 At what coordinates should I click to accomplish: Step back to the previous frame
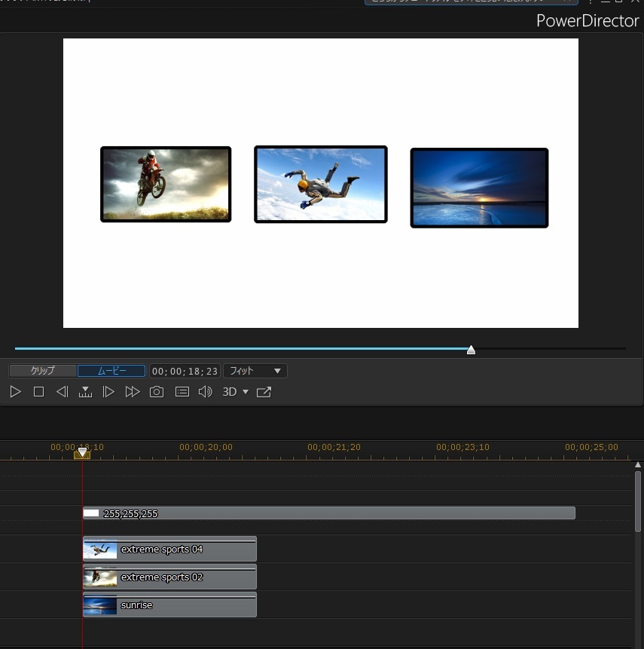62,391
